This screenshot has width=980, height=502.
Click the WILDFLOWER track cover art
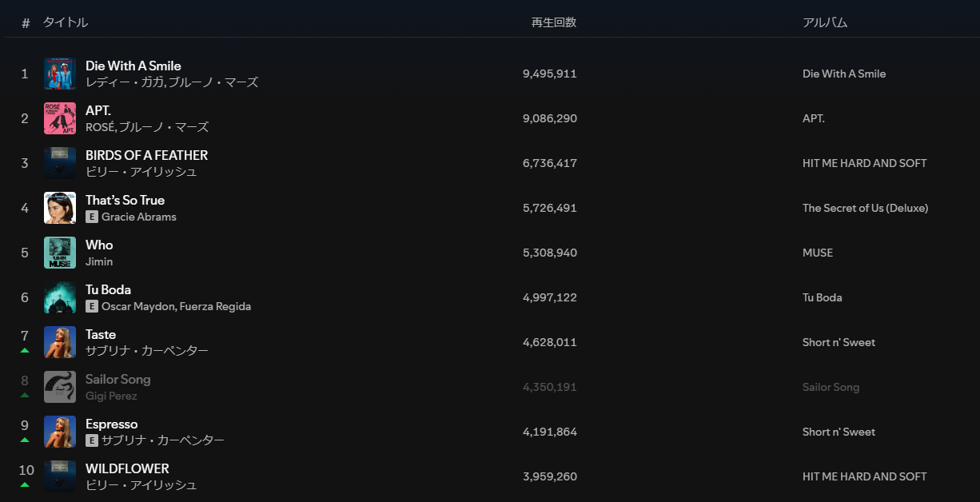60,476
